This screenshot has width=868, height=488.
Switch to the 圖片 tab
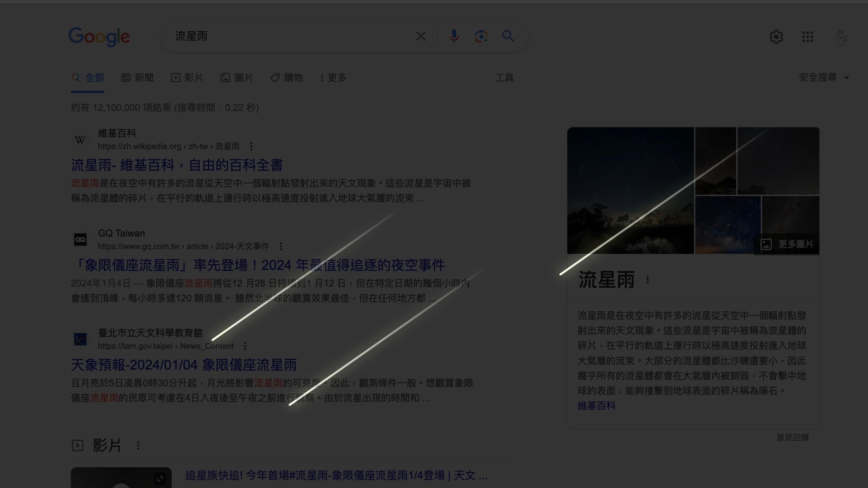(237, 78)
